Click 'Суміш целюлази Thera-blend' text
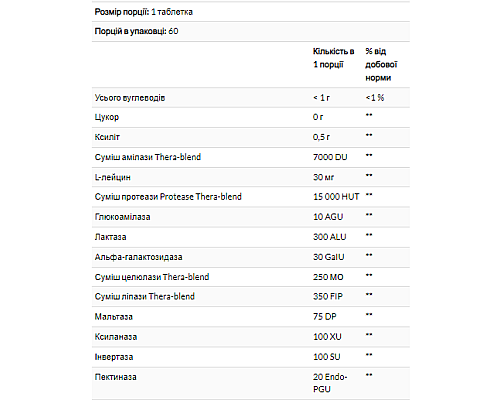 coord(152,277)
